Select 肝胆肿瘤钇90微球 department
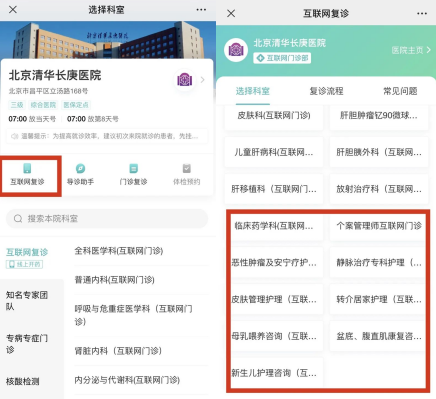The image size is (436, 399). pyautogui.click(x=379, y=116)
